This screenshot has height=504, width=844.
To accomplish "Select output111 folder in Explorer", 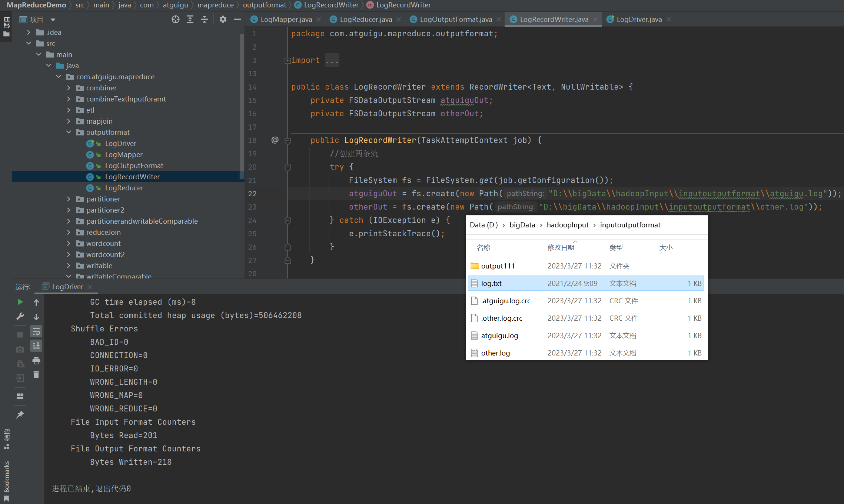I will 585,266.
